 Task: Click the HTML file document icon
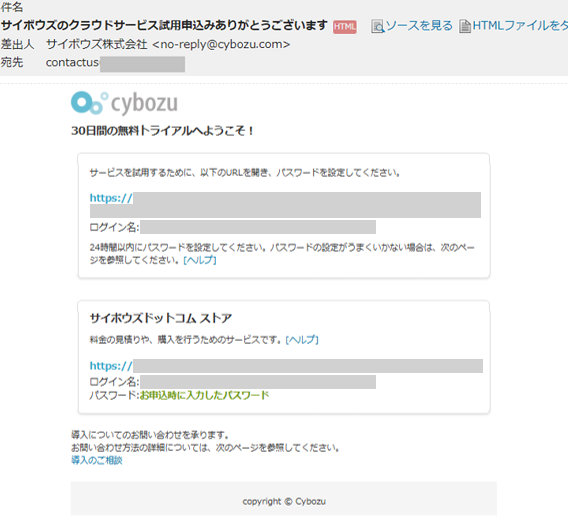point(465,26)
